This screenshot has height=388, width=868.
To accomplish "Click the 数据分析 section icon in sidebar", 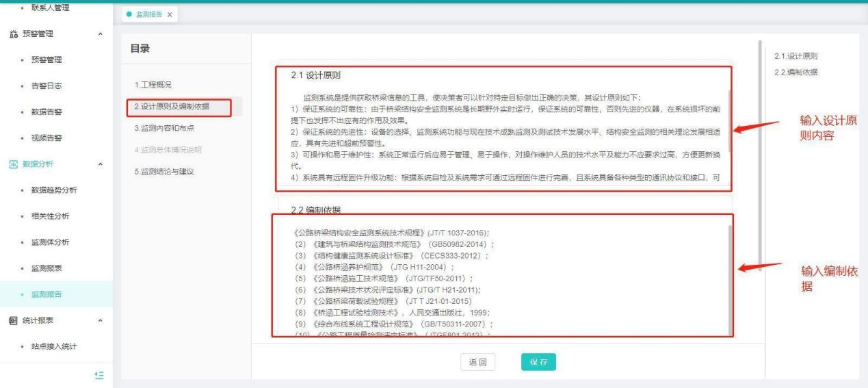I will 13,164.
